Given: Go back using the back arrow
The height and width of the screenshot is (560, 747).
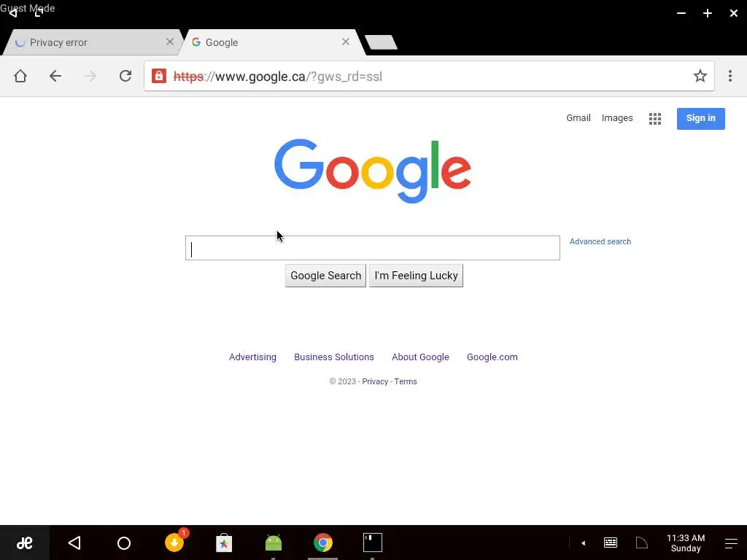Looking at the screenshot, I should click(x=55, y=76).
